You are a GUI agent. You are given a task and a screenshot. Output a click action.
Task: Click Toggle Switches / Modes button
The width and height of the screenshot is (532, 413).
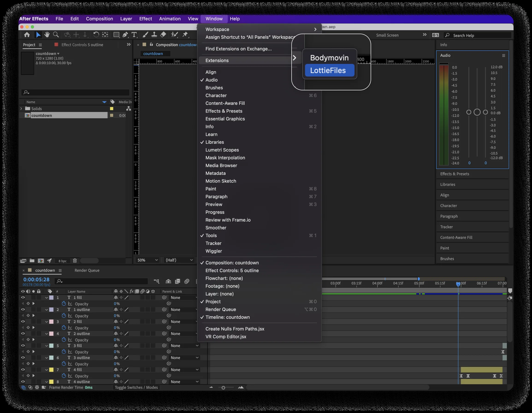tap(136, 388)
